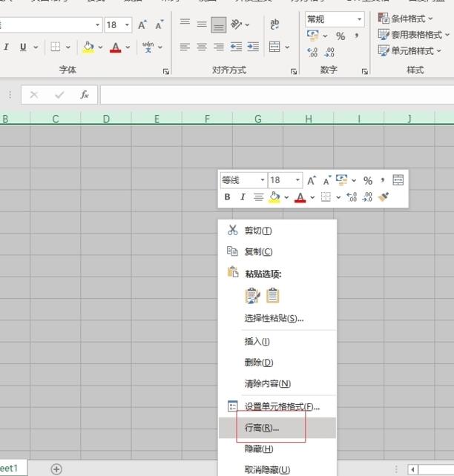
Task: Apply accounting number format in ribbon
Action: click(313, 36)
